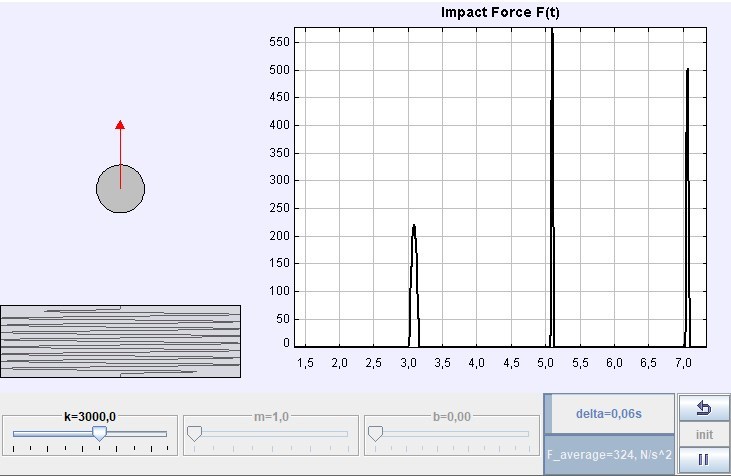Click the gray ball
Image resolution: width=731 pixels, height=476 pixels.
tap(120, 188)
